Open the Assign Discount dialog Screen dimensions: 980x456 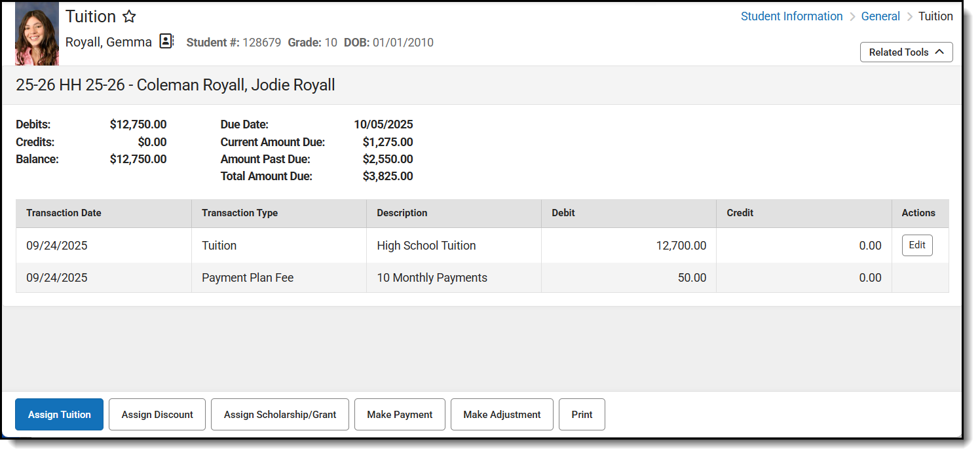[x=157, y=414]
